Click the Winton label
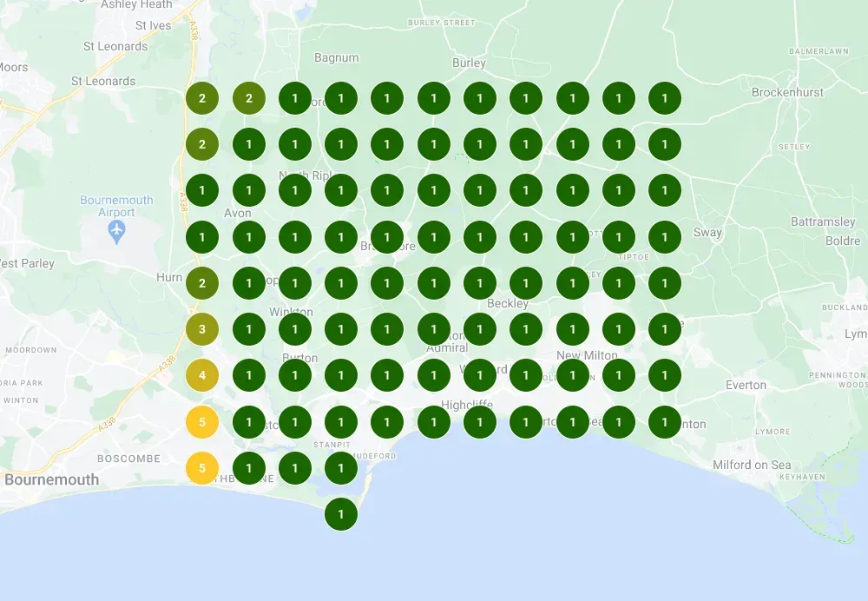 click(21, 400)
